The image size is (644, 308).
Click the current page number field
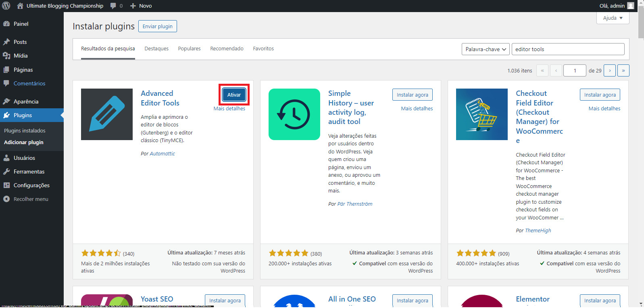575,70
